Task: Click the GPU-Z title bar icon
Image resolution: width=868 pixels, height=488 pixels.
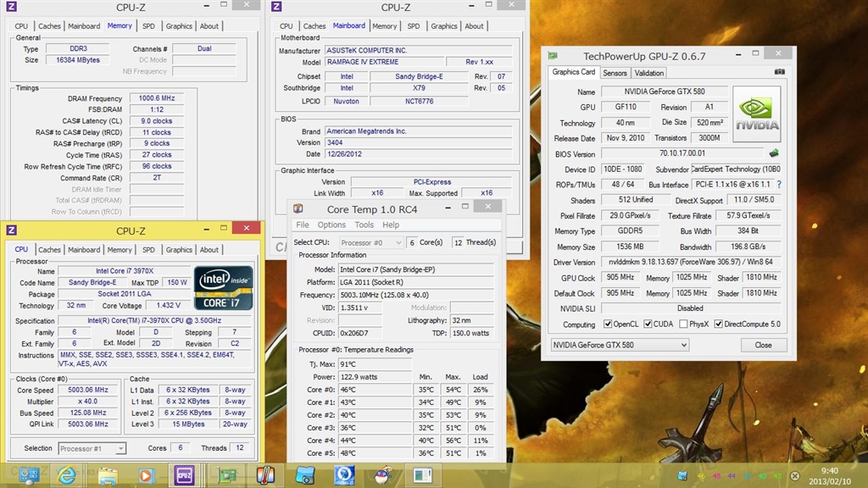Action: click(x=553, y=56)
